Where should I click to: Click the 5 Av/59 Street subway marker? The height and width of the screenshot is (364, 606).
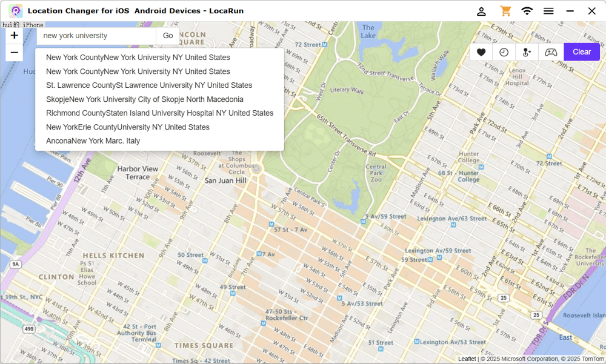pyautogui.click(x=363, y=222)
